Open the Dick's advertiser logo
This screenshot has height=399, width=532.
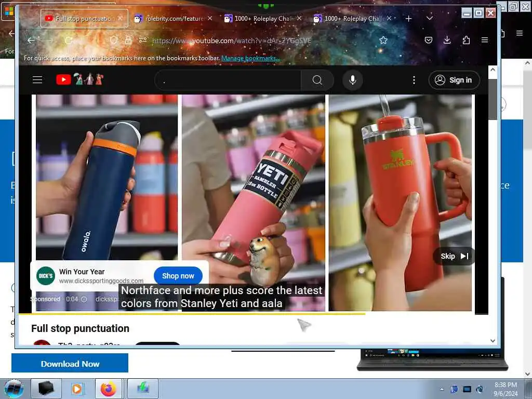point(46,276)
